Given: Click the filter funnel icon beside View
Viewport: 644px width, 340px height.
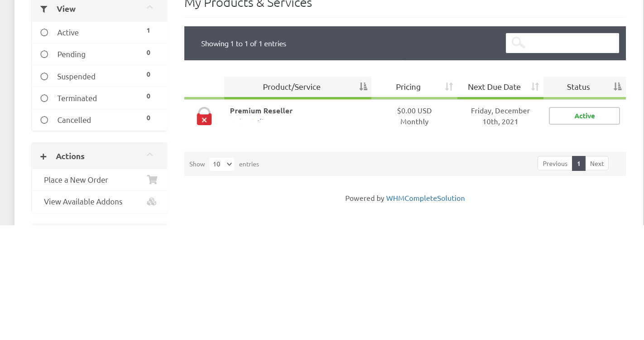Looking at the screenshot, I should [x=44, y=9].
